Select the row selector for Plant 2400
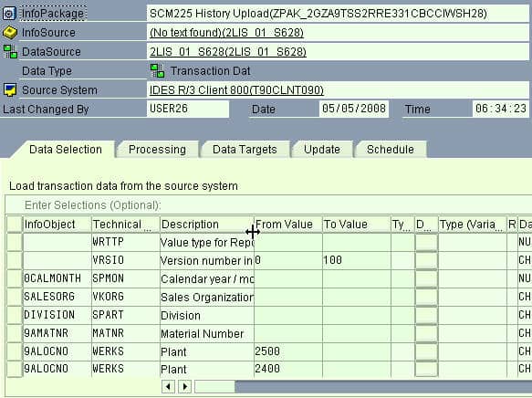532x398 pixels. pyautogui.click(x=15, y=369)
